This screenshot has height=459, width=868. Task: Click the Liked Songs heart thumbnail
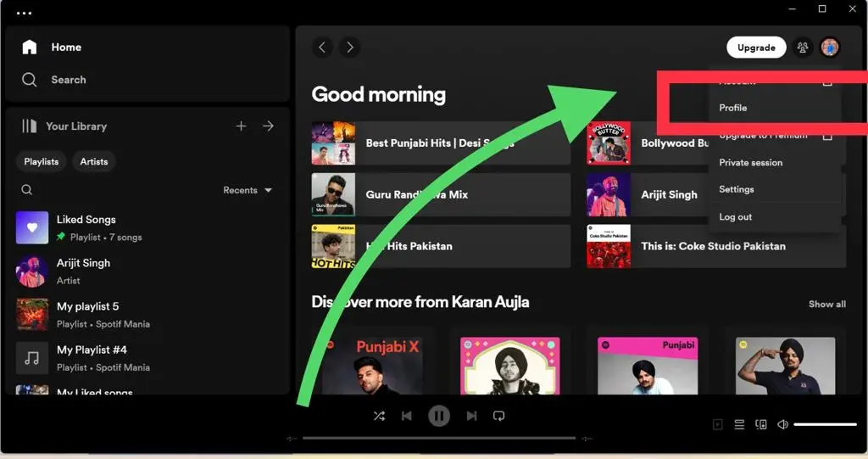click(x=32, y=227)
